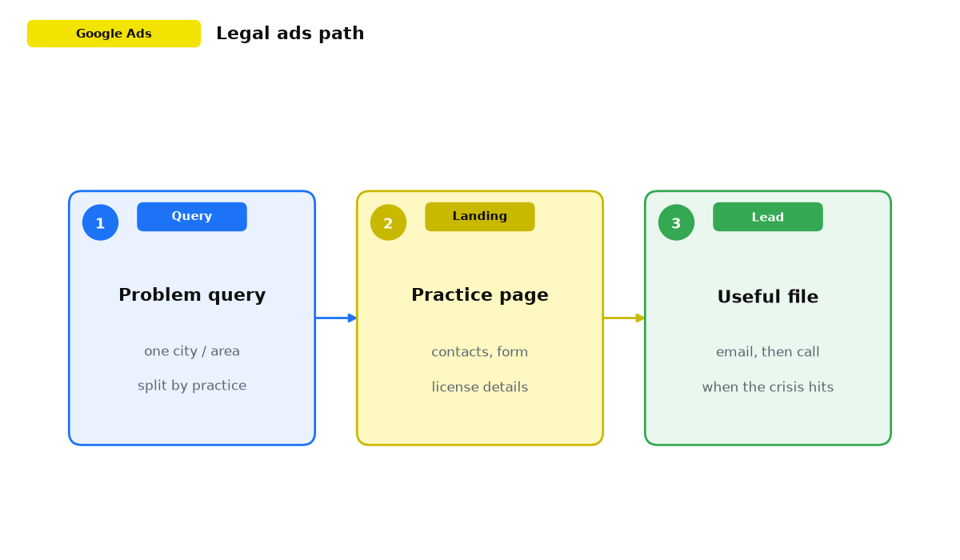Click the yellow circle numbered 2

(x=388, y=222)
